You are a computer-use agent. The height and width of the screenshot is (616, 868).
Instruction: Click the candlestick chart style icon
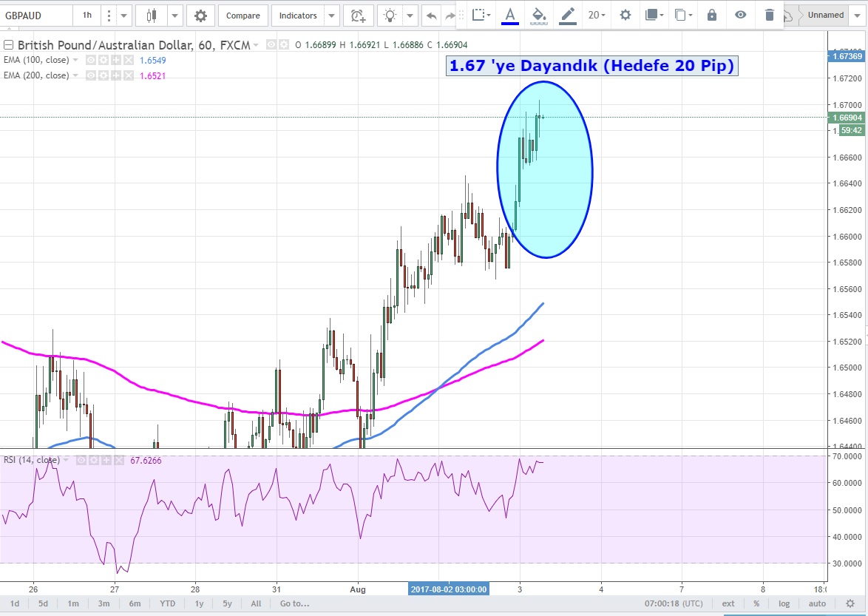(152, 16)
